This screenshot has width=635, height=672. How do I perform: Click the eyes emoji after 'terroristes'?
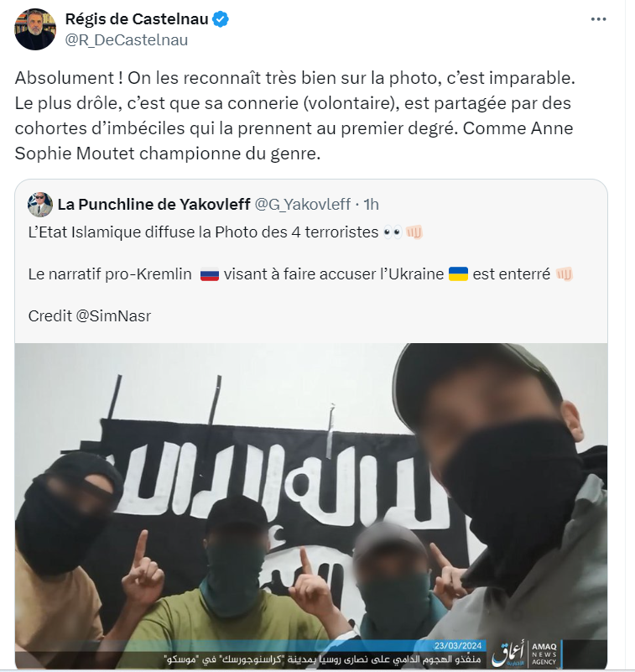tap(393, 232)
